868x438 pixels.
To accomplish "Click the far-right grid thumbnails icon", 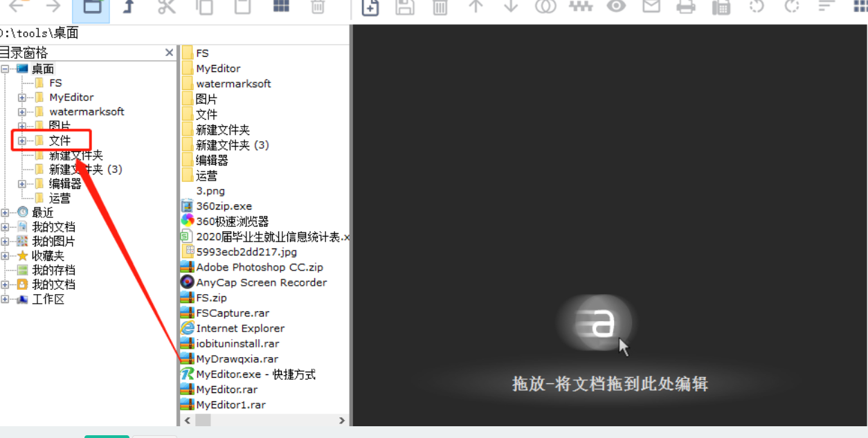I will click(860, 6).
